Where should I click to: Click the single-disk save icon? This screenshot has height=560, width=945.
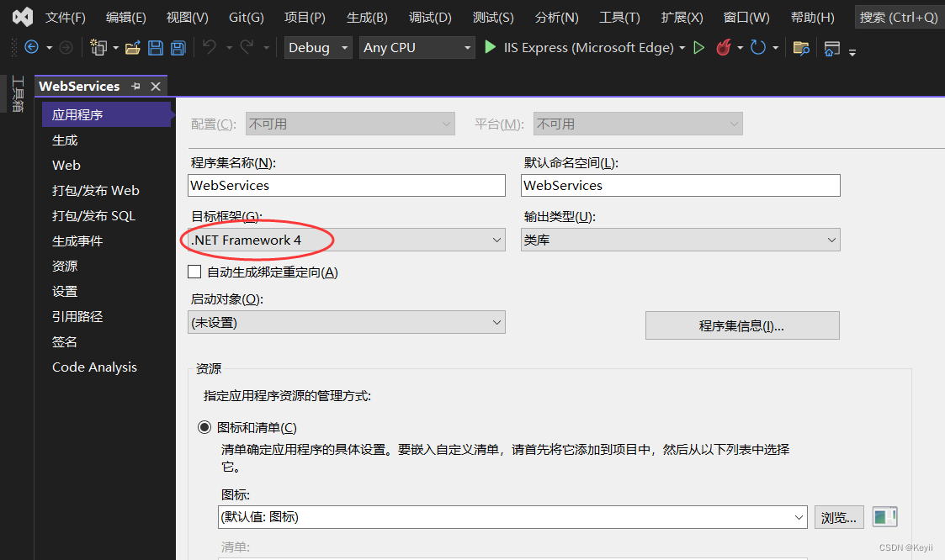click(x=156, y=48)
